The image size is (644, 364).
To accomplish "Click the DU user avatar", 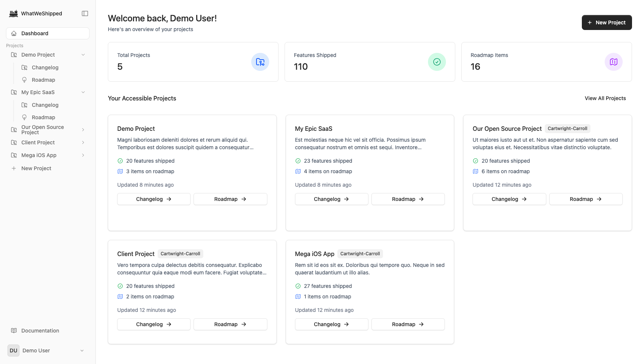I will (x=13, y=351).
